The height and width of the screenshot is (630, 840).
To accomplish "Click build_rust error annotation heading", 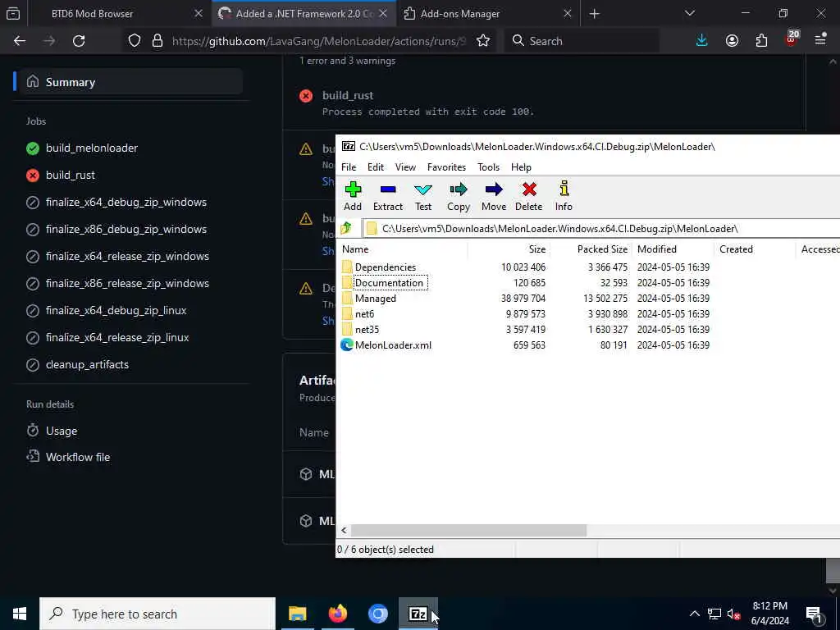I will coord(348,95).
